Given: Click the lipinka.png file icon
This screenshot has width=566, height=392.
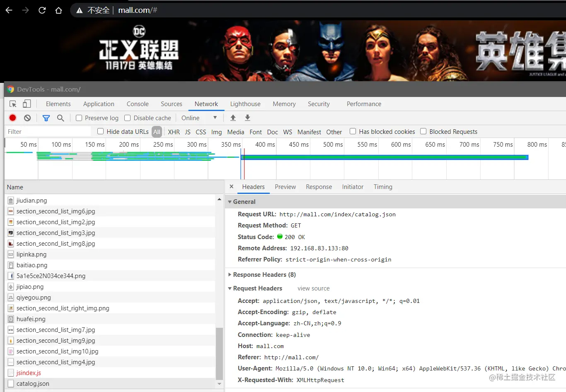Looking at the screenshot, I should pos(11,254).
